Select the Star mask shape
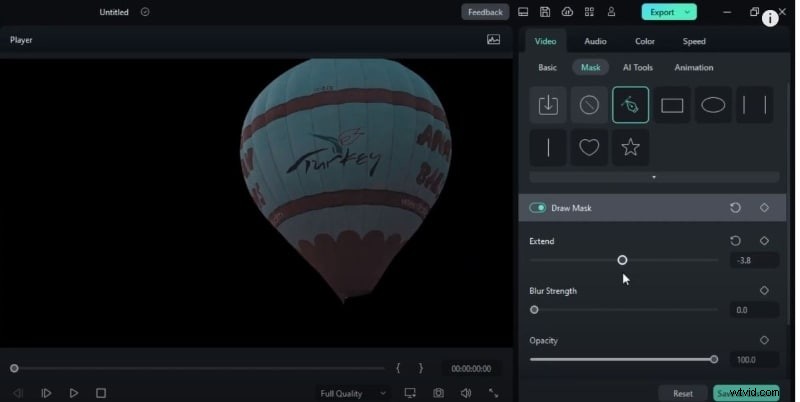Image resolution: width=800 pixels, height=402 pixels. [x=631, y=147]
